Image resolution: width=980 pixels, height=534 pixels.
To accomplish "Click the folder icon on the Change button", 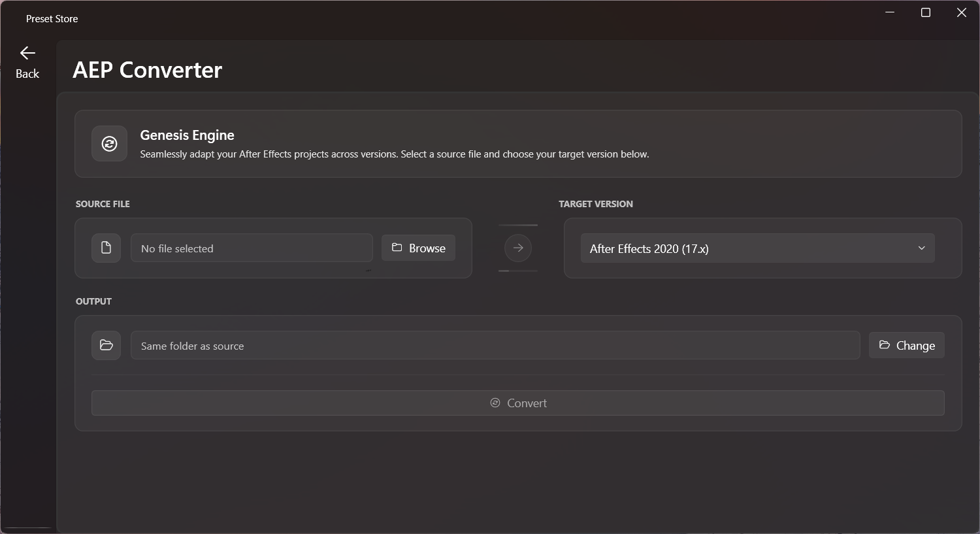I will 885,345.
